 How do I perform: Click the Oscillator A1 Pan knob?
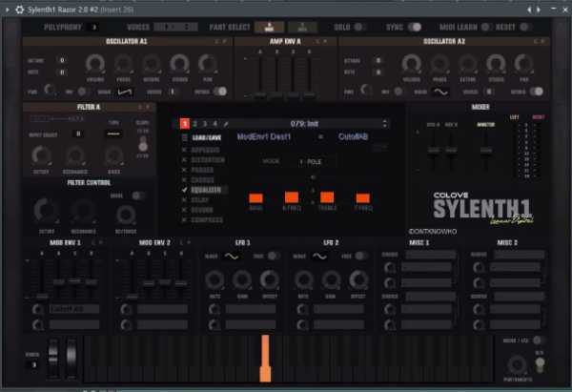[x=208, y=64]
